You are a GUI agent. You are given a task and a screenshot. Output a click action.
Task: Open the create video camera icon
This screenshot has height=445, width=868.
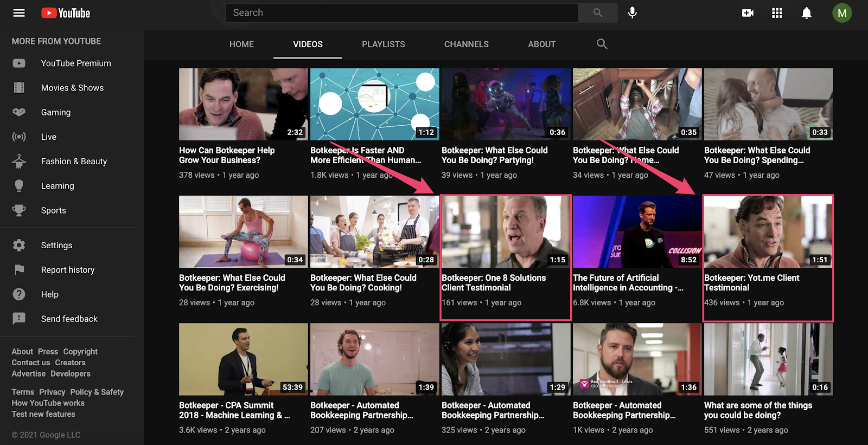[748, 13]
